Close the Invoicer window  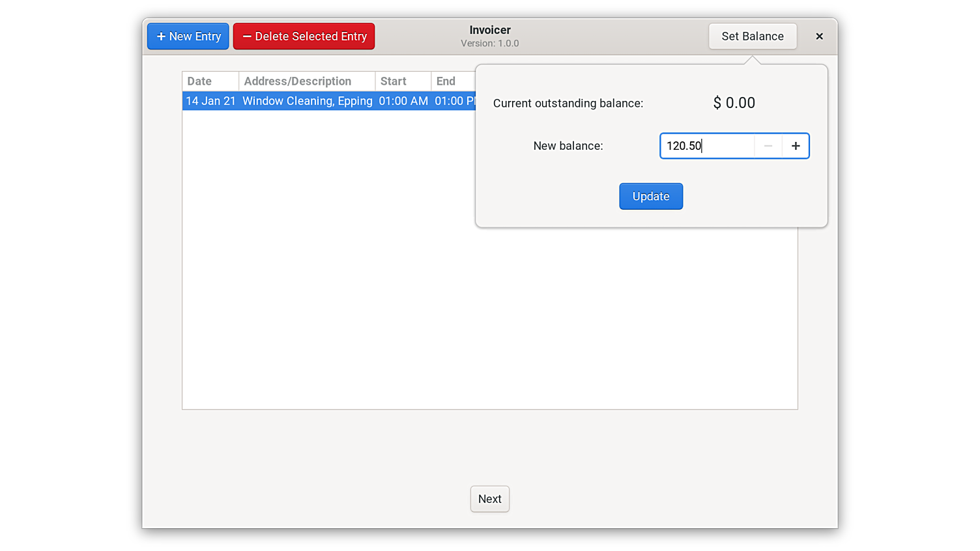pos(819,36)
